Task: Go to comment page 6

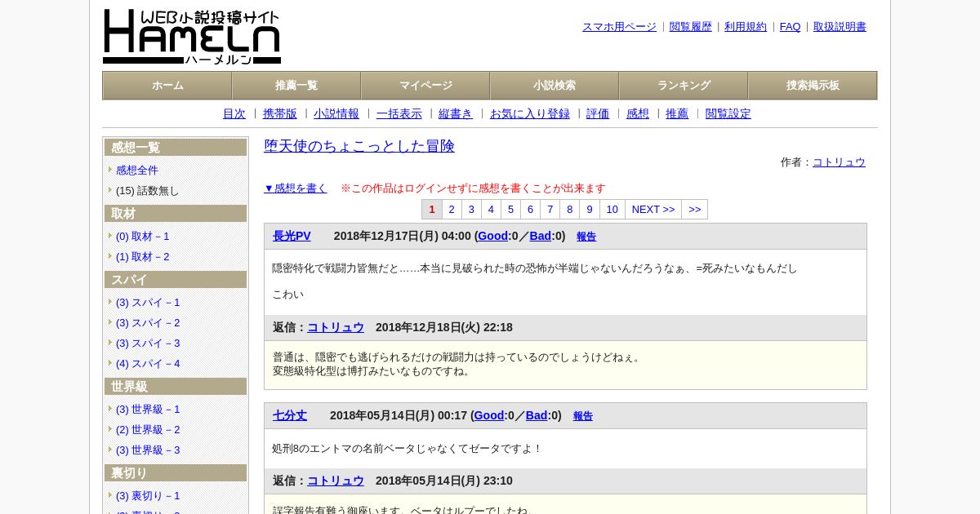Action: click(530, 210)
